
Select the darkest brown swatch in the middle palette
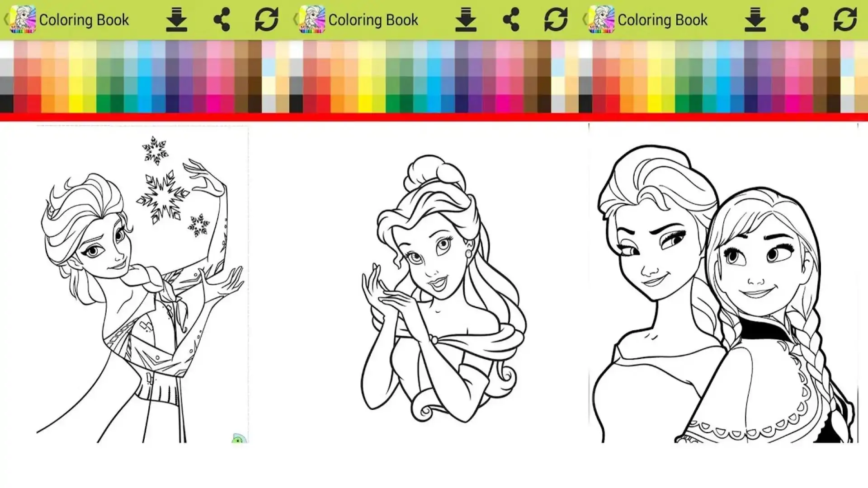[x=544, y=103]
